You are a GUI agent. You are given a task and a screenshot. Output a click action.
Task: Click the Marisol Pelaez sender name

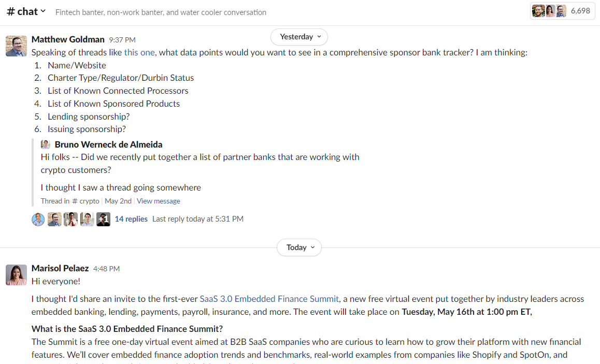point(60,268)
